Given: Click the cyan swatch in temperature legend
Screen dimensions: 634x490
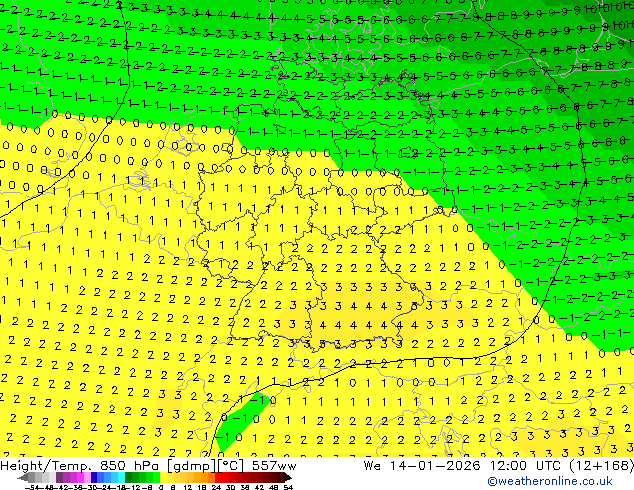Looking at the screenshot, I should (x=121, y=478).
